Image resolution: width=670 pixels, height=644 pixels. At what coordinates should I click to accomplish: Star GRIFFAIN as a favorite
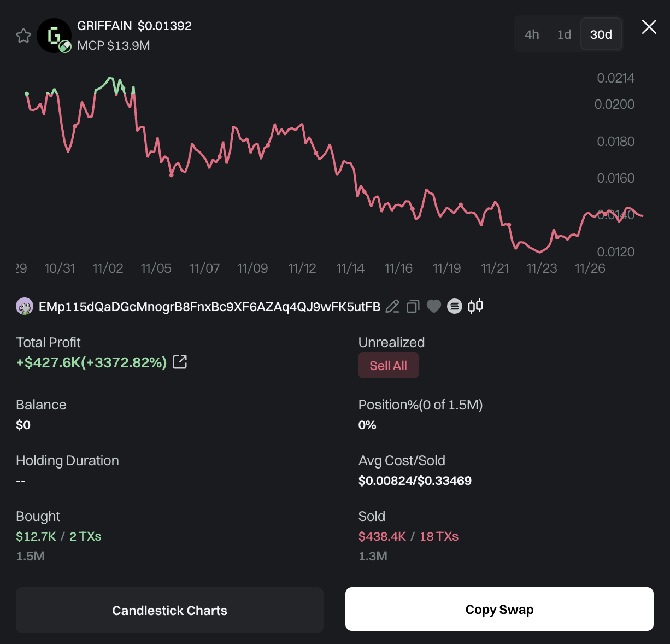pyautogui.click(x=23, y=36)
